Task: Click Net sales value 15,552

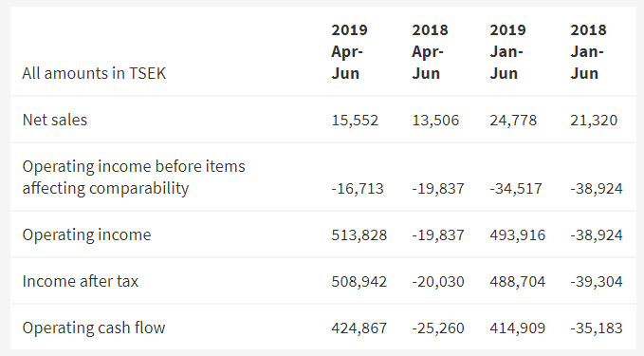Action: click(x=355, y=121)
